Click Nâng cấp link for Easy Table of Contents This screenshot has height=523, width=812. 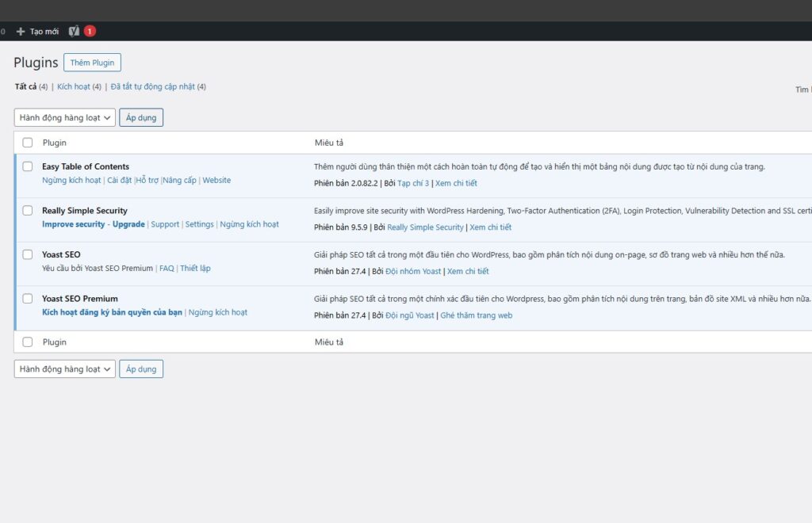point(180,180)
